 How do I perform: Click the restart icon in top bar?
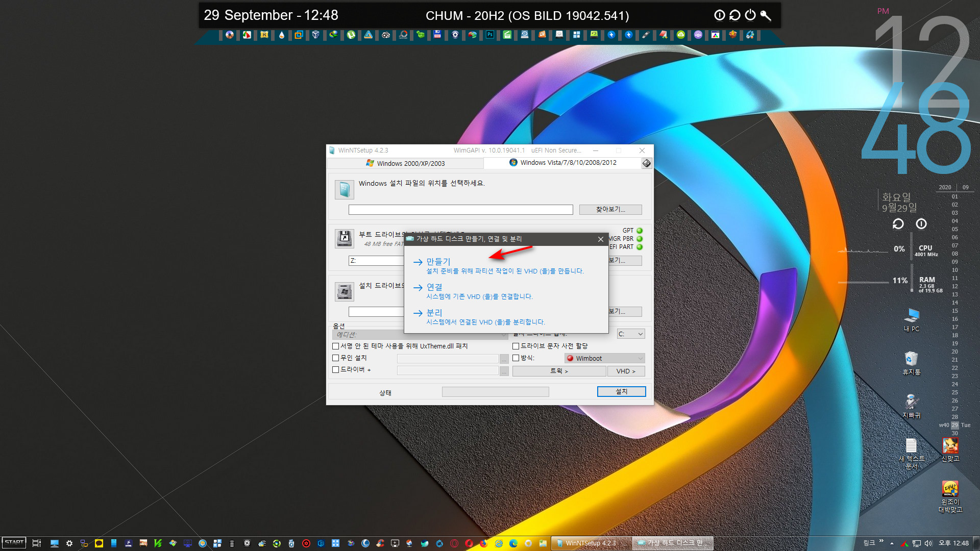click(735, 15)
